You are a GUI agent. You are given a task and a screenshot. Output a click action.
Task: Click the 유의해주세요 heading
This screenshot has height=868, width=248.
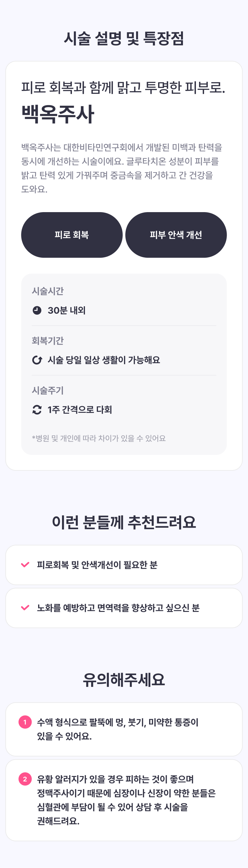pos(124,680)
